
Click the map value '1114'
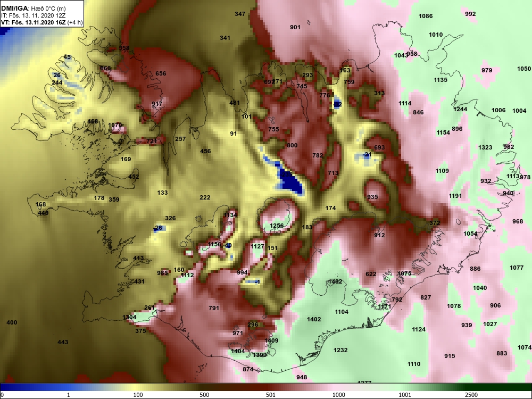click(x=405, y=103)
